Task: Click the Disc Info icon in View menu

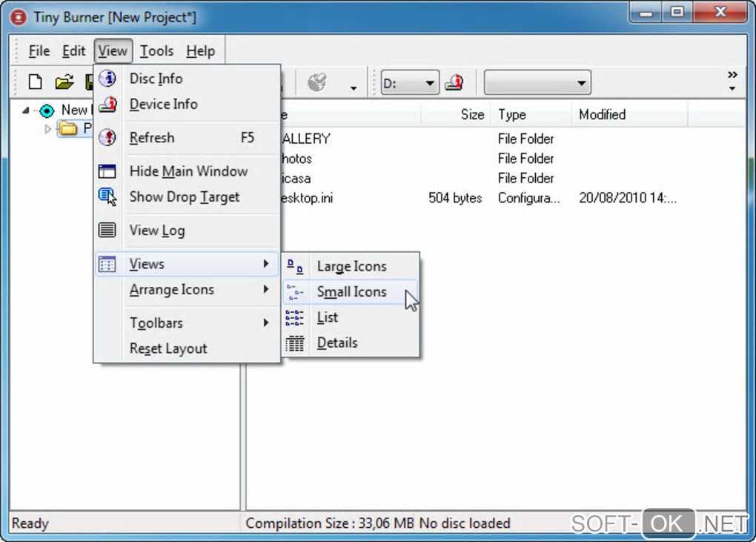Action: pyautogui.click(x=107, y=78)
